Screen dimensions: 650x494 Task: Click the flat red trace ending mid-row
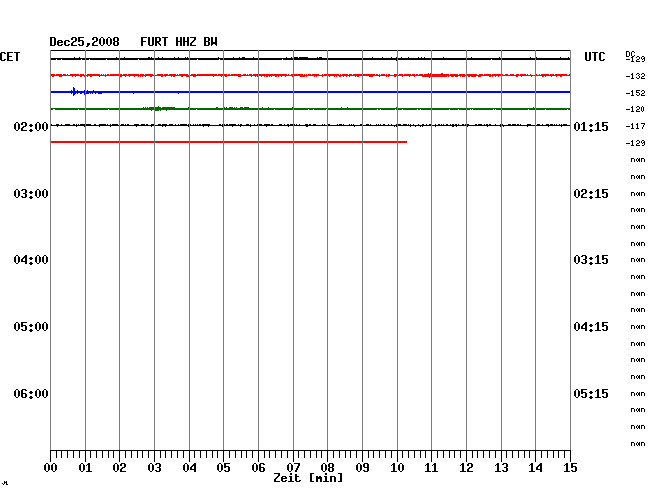pyautogui.click(x=229, y=142)
